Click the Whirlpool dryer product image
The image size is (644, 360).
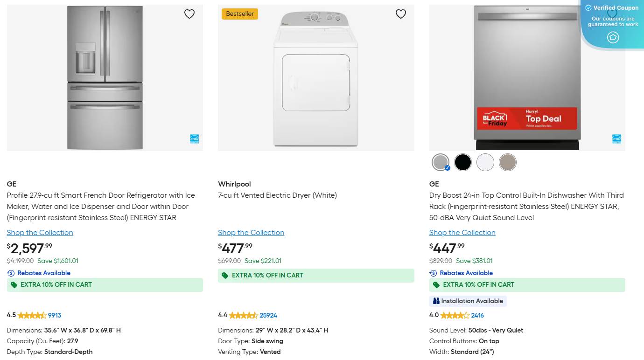click(316, 78)
